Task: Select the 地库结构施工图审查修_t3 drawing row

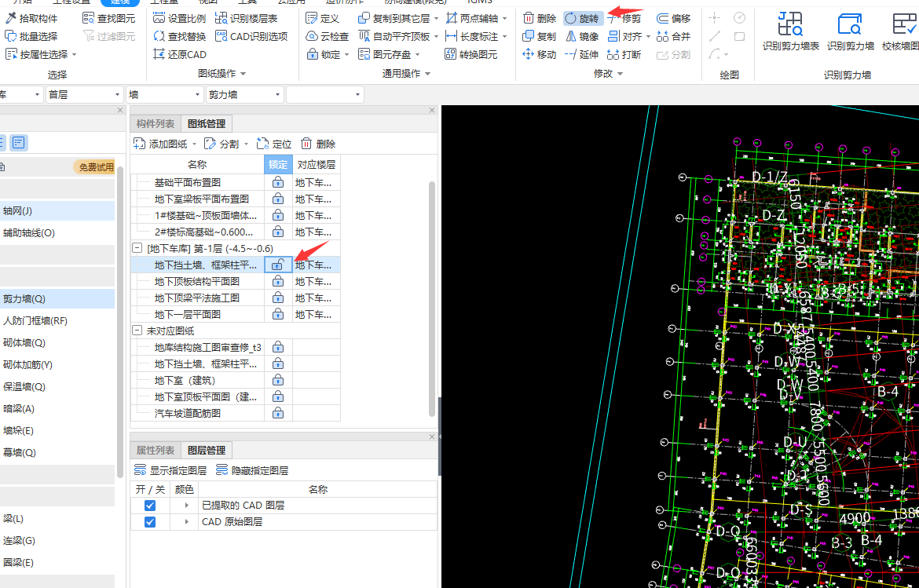Action: pos(235,347)
